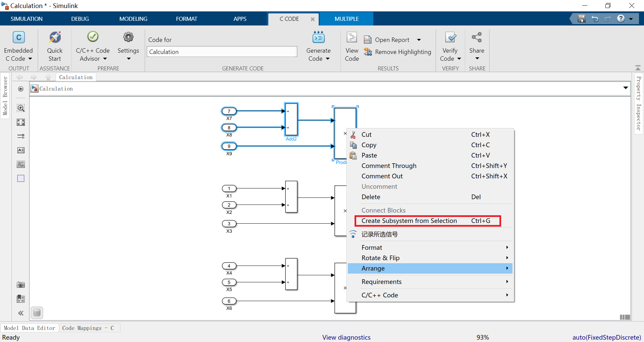Image resolution: width=644 pixels, height=342 pixels.
Task: Expand Share dropdown arrow
Action: (x=477, y=59)
